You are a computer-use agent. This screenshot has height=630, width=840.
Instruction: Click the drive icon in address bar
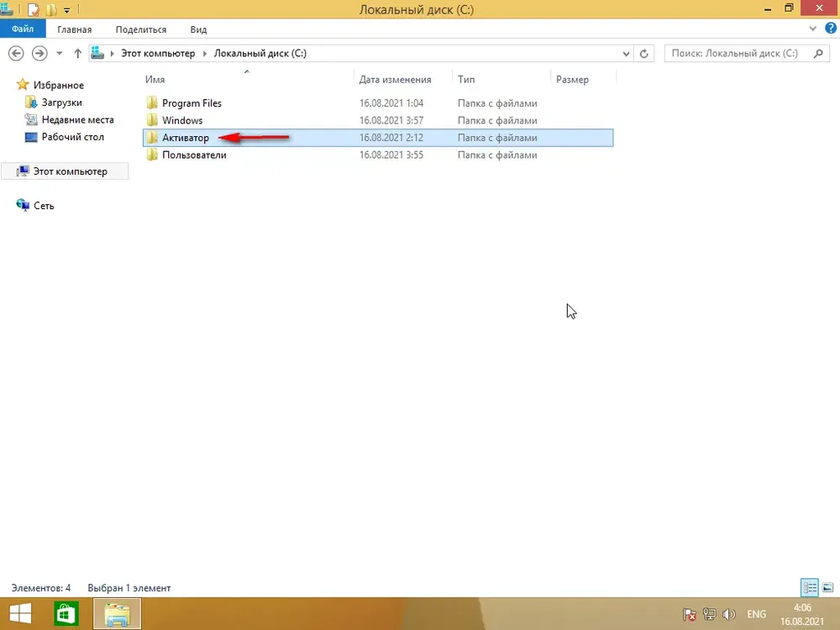click(x=97, y=52)
